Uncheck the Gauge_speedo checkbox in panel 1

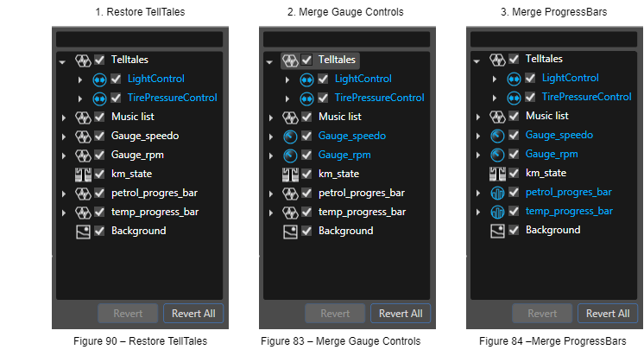99,136
